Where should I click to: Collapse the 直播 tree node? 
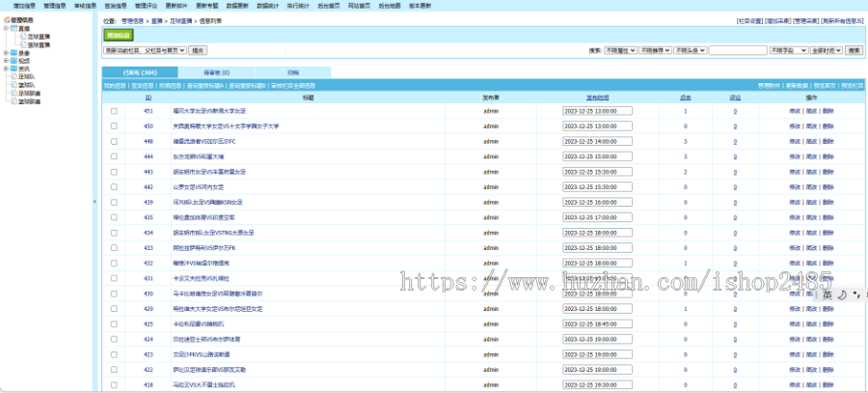click(x=6, y=28)
